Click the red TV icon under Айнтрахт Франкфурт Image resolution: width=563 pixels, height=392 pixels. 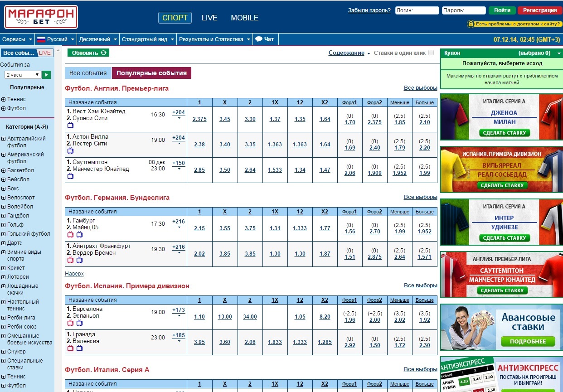(x=70, y=260)
